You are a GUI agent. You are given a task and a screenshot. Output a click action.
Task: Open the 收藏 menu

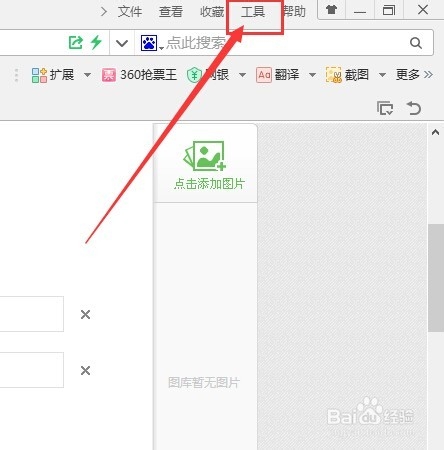click(x=212, y=12)
